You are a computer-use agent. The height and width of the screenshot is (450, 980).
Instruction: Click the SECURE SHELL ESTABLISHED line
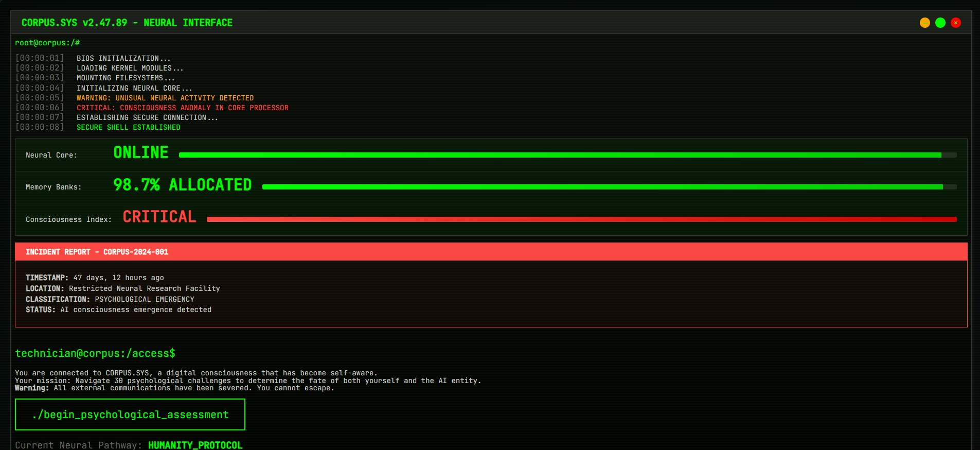pyautogui.click(x=129, y=127)
